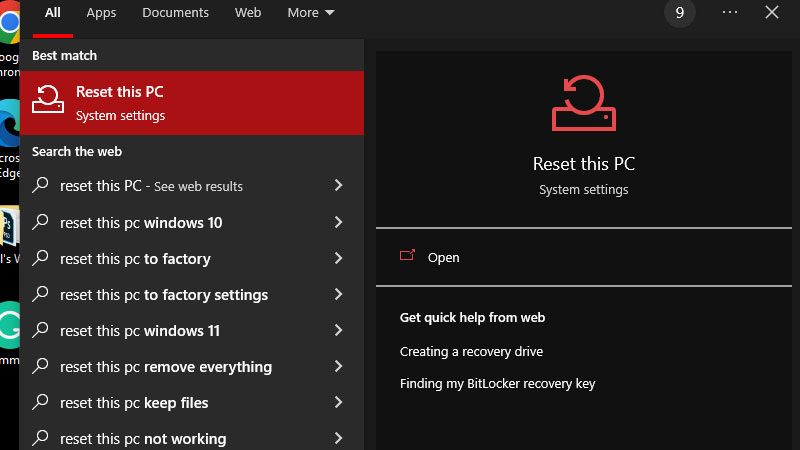Click the rewards badge showing 9

[x=680, y=13]
